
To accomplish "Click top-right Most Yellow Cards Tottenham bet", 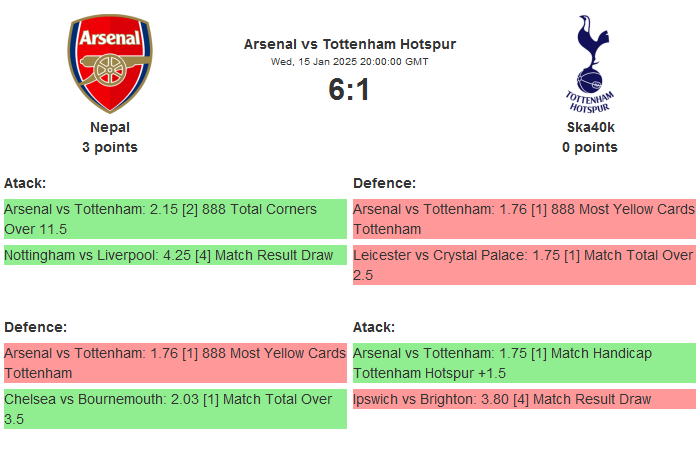I will click(x=524, y=219).
